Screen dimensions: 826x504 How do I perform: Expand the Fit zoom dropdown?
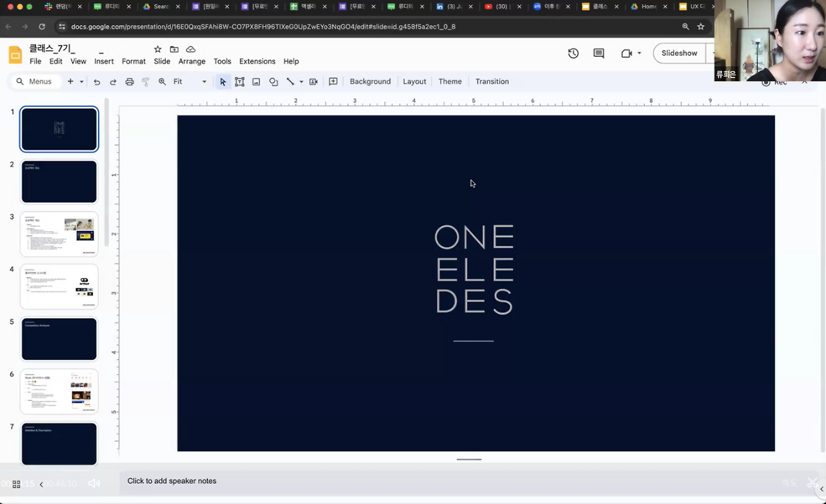[204, 82]
